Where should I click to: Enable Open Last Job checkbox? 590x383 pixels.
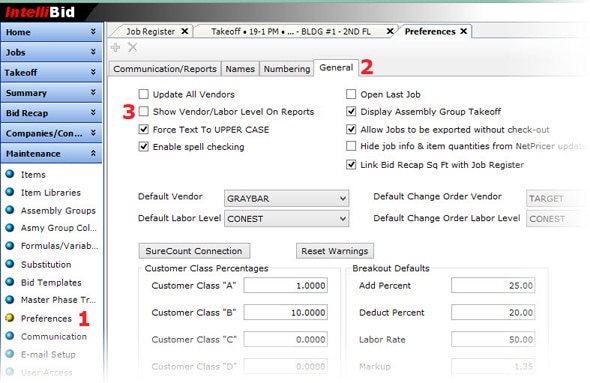point(351,94)
